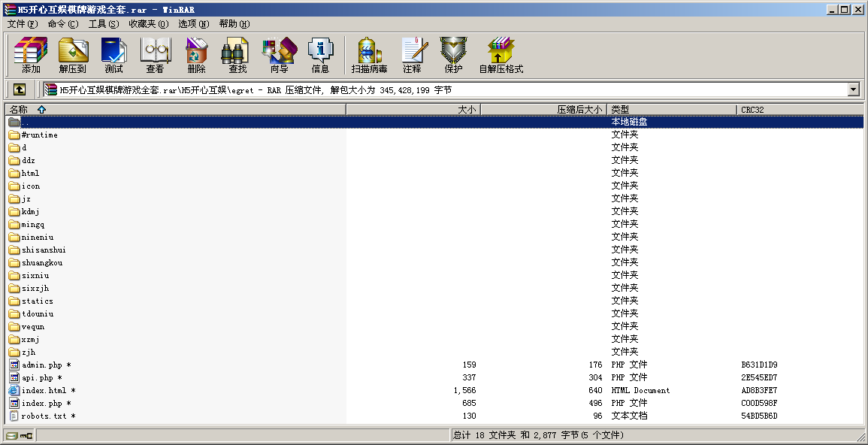Screen dimensions: 868x445
Task: Go up one folder level button
Action: pyautogui.click(x=20, y=89)
